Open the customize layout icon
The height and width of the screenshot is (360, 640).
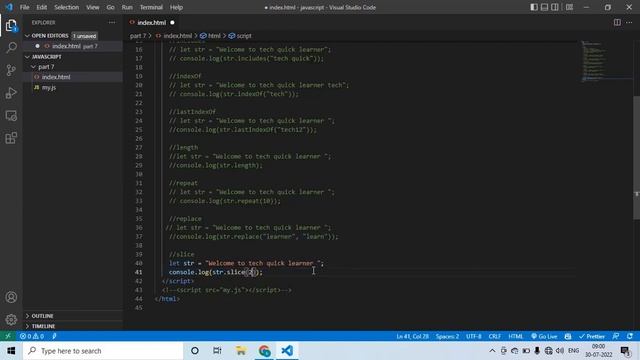(569, 7)
